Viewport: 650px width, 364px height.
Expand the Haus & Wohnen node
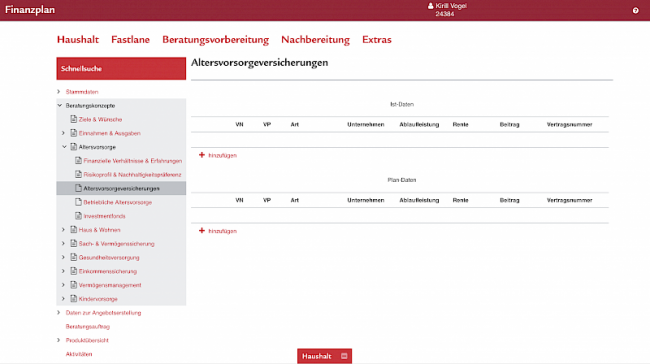(x=63, y=230)
